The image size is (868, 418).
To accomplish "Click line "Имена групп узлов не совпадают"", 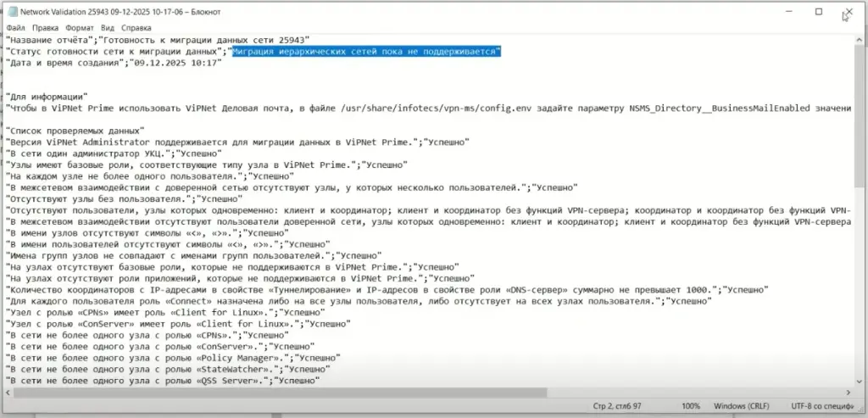I will 193,256.
